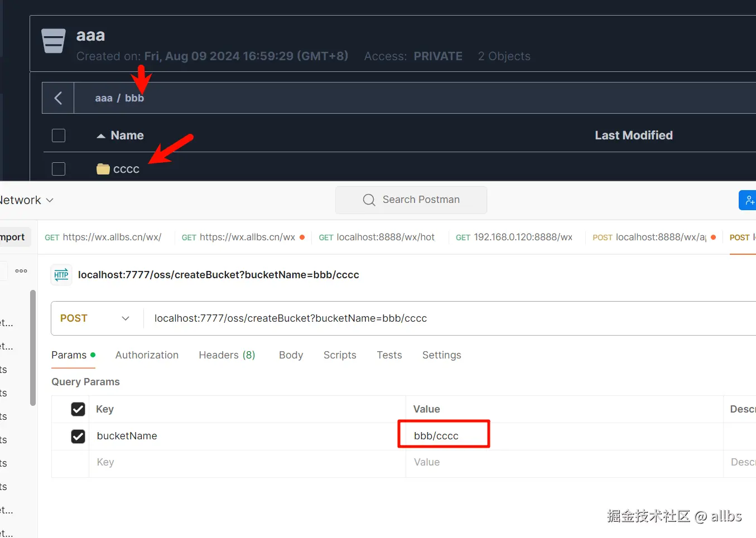This screenshot has height=538, width=756.
Task: Click the request URL input field
Action: point(450,318)
